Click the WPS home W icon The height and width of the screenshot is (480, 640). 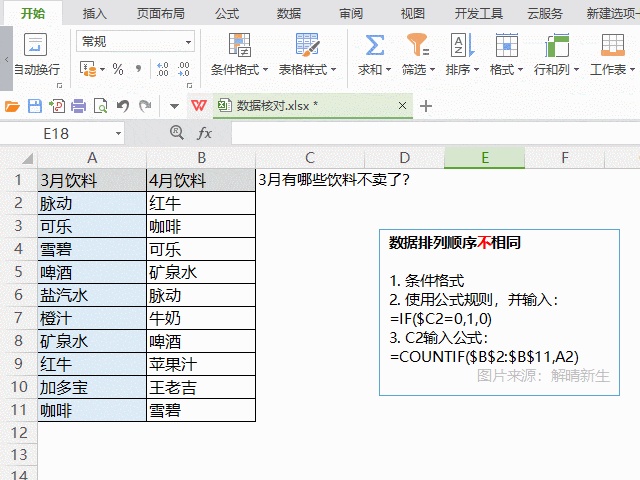(x=199, y=106)
